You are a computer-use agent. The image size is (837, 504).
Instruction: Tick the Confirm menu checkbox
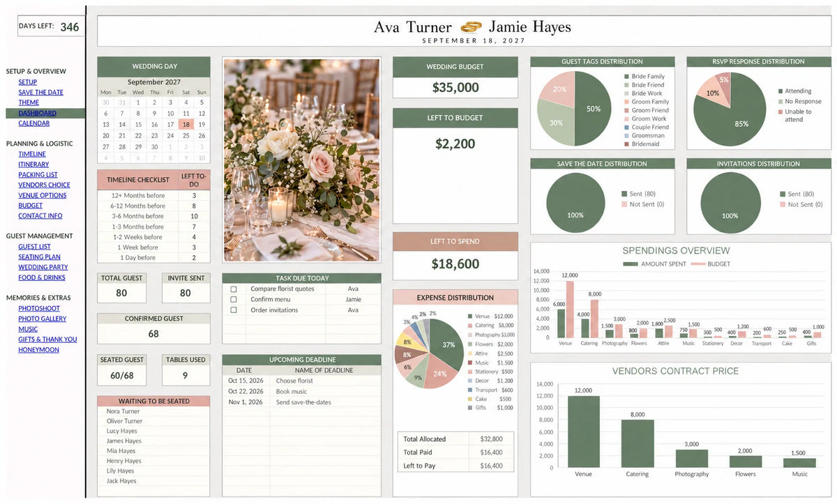(x=234, y=299)
